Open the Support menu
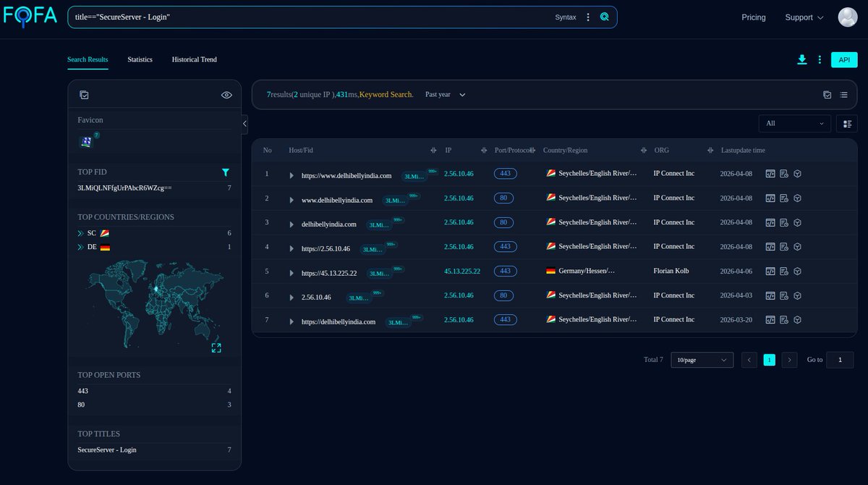868x485 pixels. pos(804,17)
